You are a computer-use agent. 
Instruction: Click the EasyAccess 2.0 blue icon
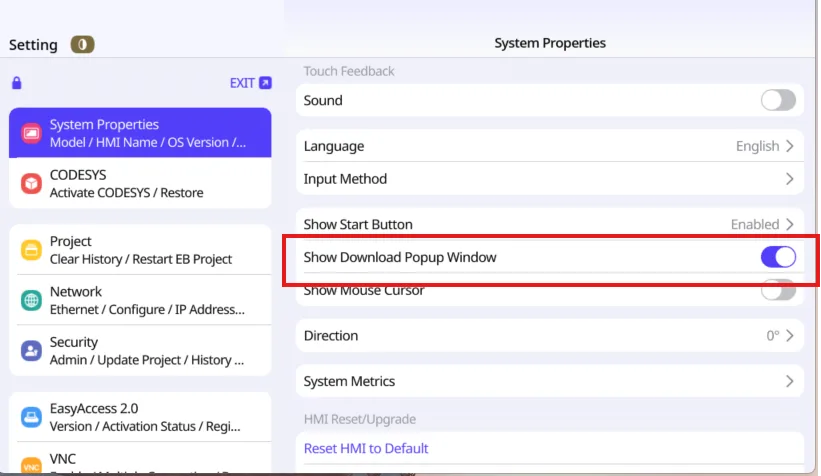[31, 417]
